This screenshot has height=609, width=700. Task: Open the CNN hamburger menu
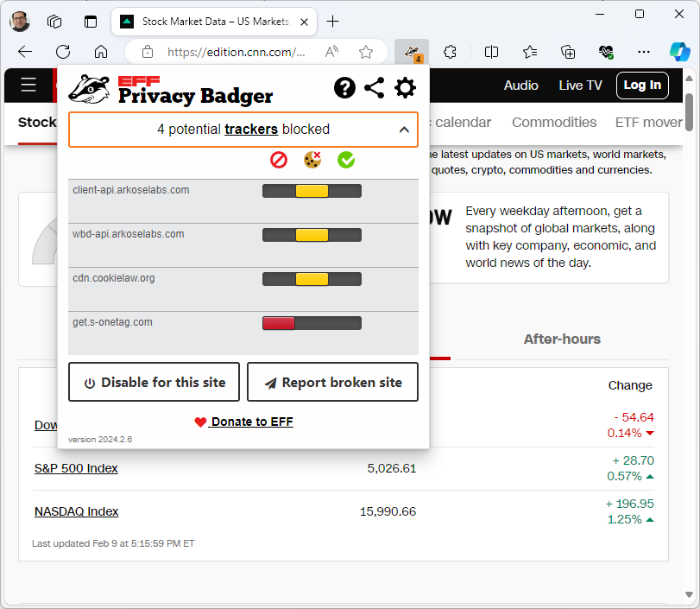(x=28, y=85)
